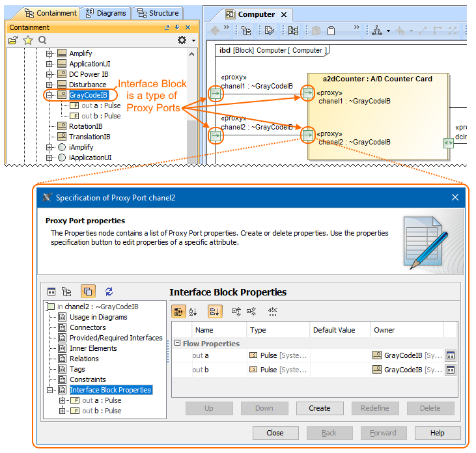Click the tree view icon in specification dialog
The image size is (476, 453).
tap(66, 292)
